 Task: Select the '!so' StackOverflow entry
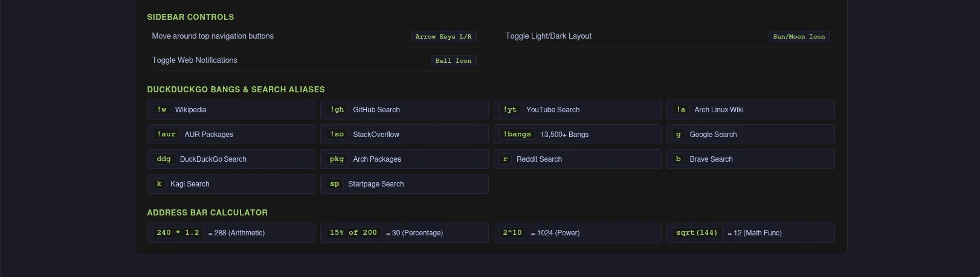point(404,134)
